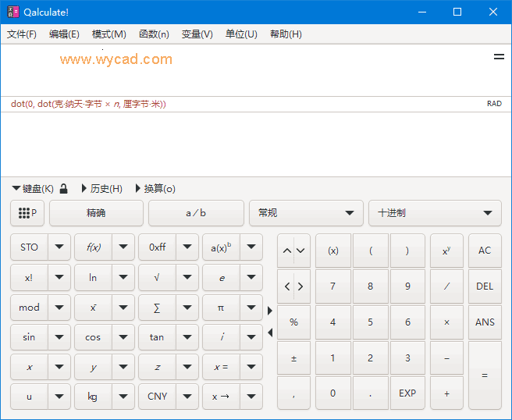The height and width of the screenshot is (420, 512).
Task: Open the 单位(U) menu
Action: click(x=241, y=34)
